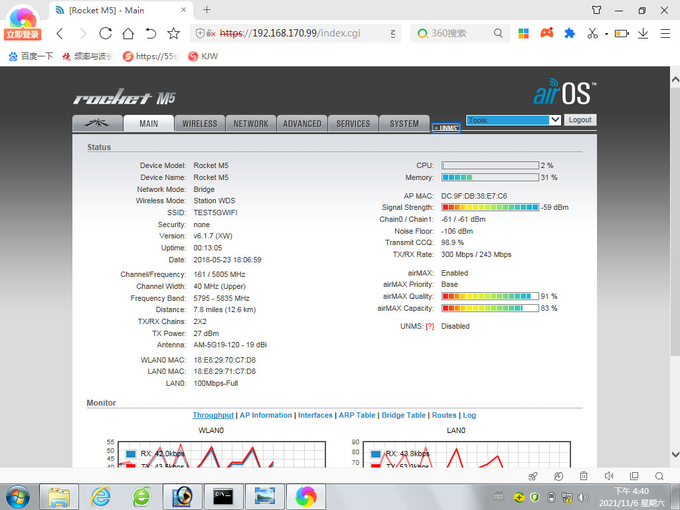This screenshot has width=680, height=510.
Task: Mute via the status bar speaker icon
Action: click(x=609, y=476)
